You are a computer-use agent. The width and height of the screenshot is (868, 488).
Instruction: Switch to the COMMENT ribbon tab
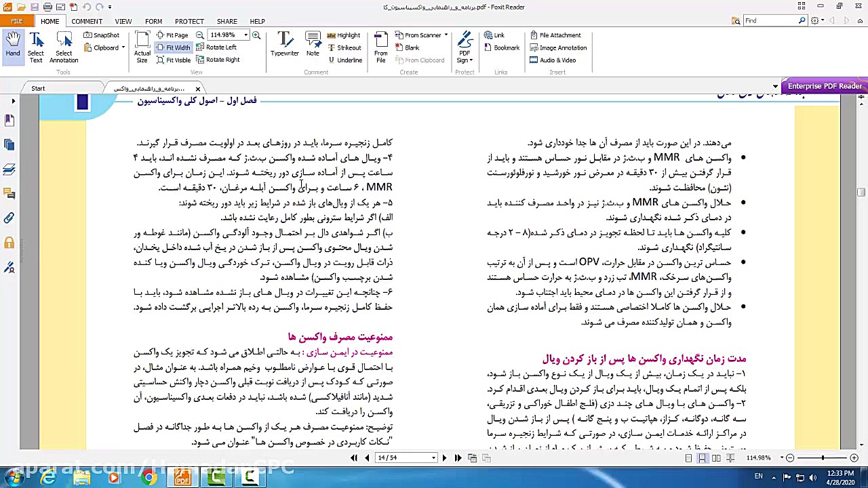87,21
